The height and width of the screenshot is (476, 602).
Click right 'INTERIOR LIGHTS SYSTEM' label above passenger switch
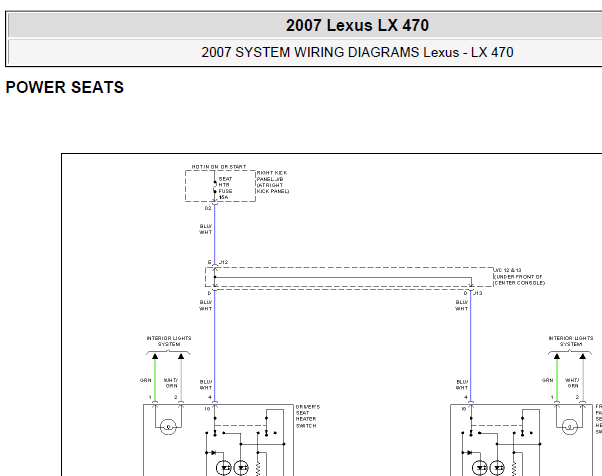(x=571, y=341)
